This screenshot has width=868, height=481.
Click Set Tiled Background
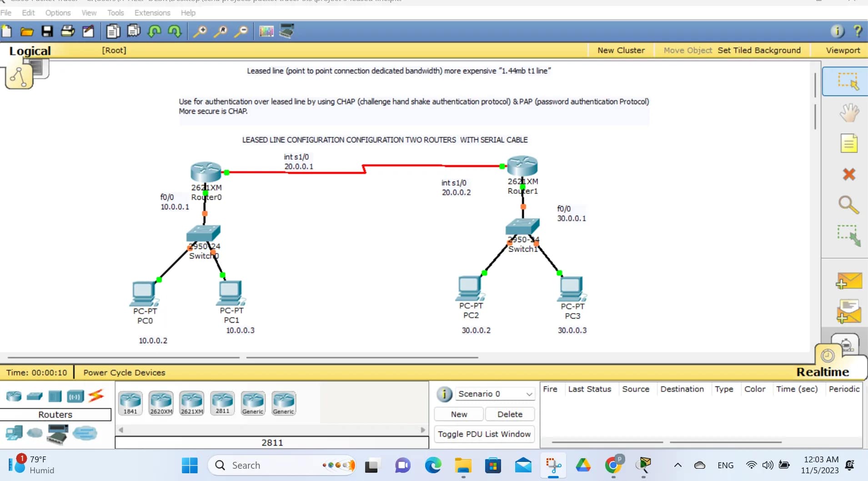click(x=758, y=50)
